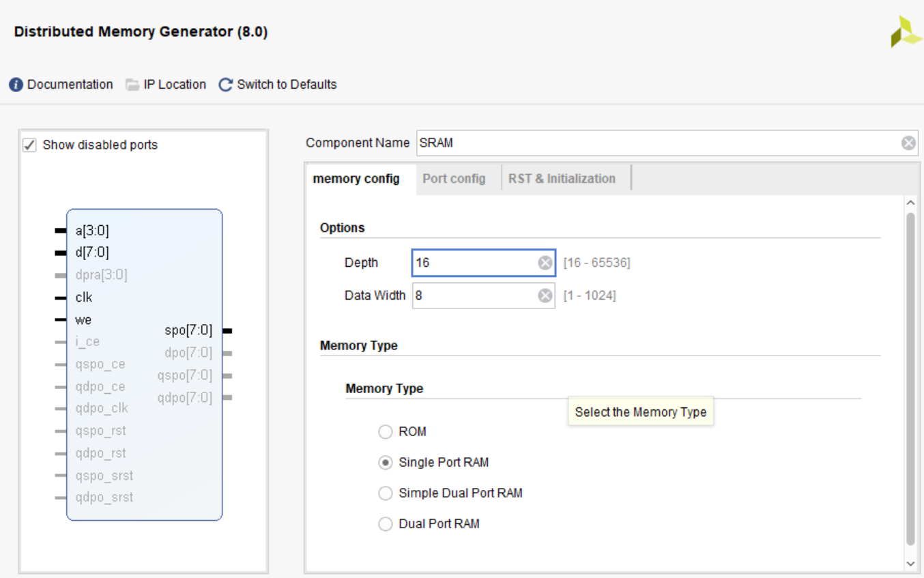The width and height of the screenshot is (924, 578).
Task: Select Simple Dual Port RAM option
Action: tap(386, 493)
